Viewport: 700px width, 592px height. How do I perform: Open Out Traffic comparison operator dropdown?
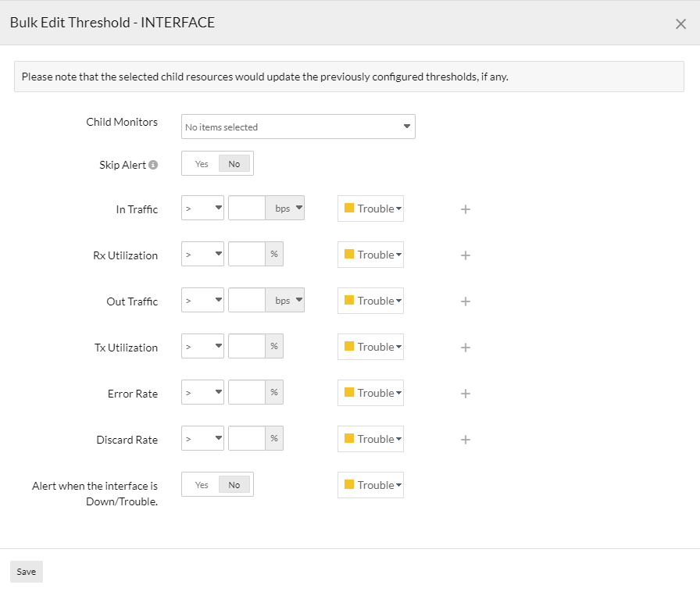click(202, 300)
